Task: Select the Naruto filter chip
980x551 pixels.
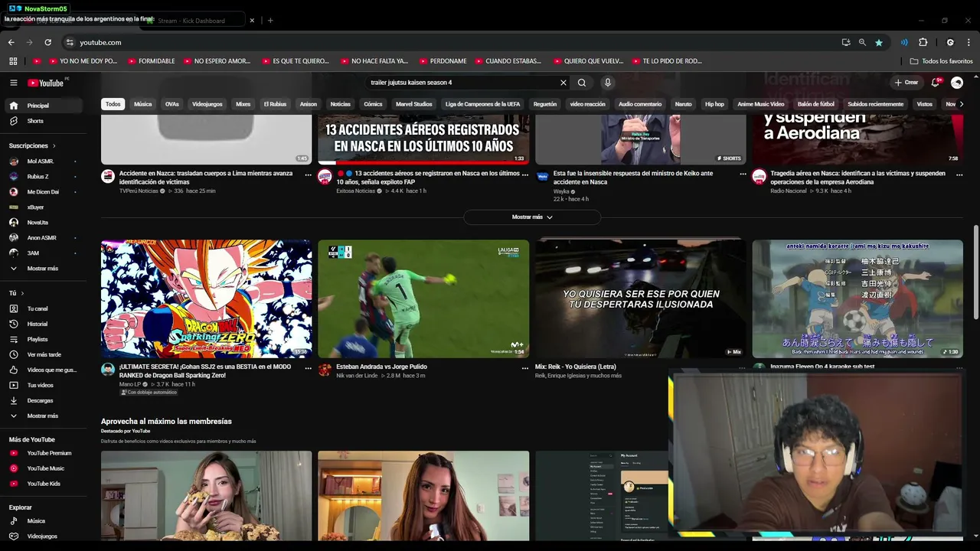Action: (x=683, y=104)
